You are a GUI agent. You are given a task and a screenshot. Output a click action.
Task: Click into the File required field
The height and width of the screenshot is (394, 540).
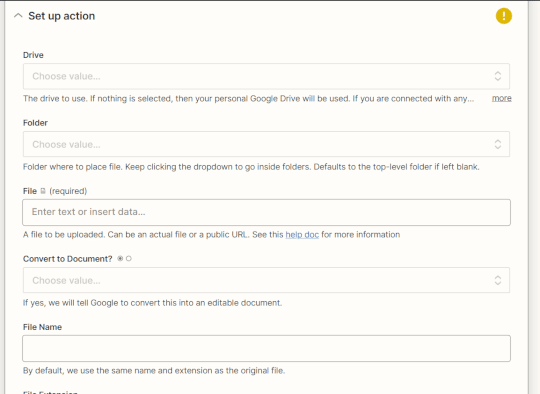point(266,212)
